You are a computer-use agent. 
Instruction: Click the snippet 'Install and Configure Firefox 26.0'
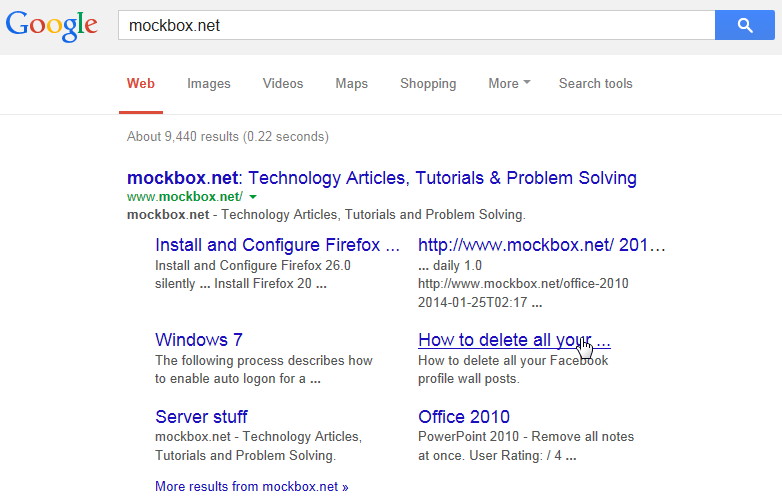(253, 265)
